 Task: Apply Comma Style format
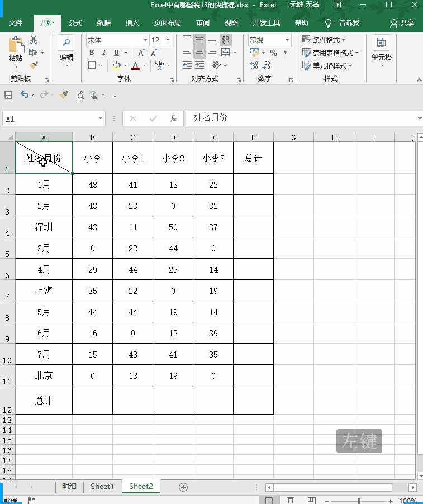click(x=285, y=53)
